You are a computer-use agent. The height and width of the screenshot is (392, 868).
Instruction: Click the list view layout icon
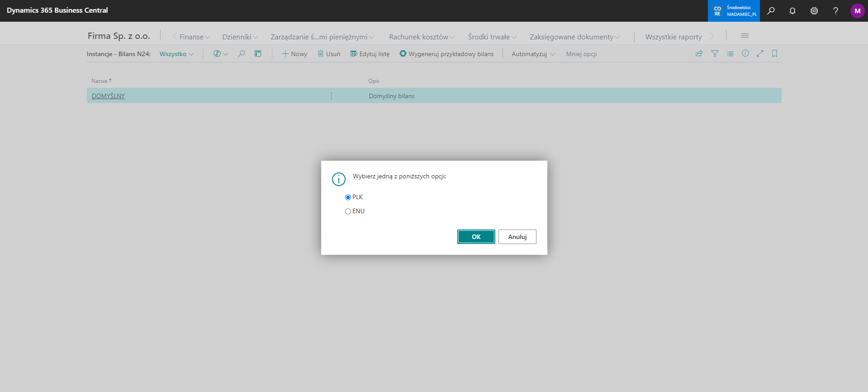730,53
